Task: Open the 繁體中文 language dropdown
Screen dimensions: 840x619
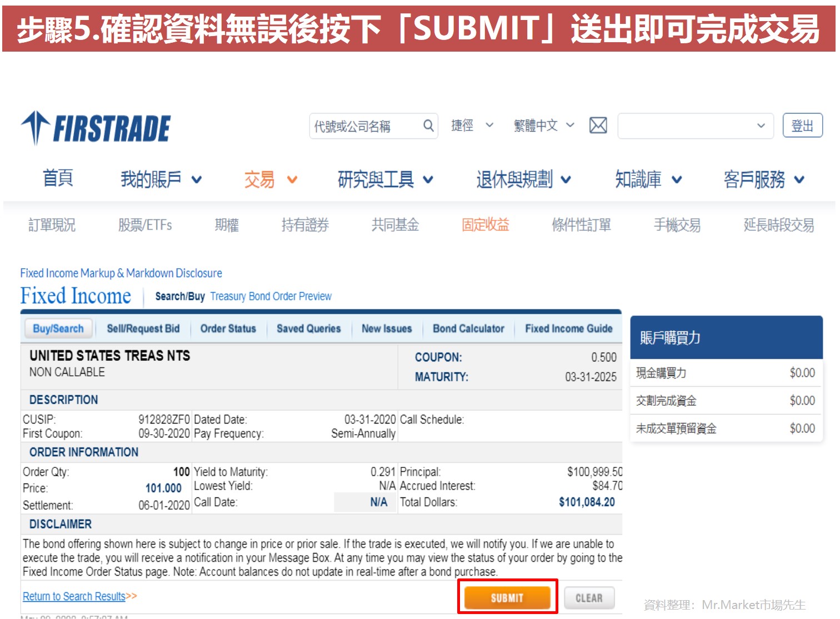Action: (x=543, y=125)
